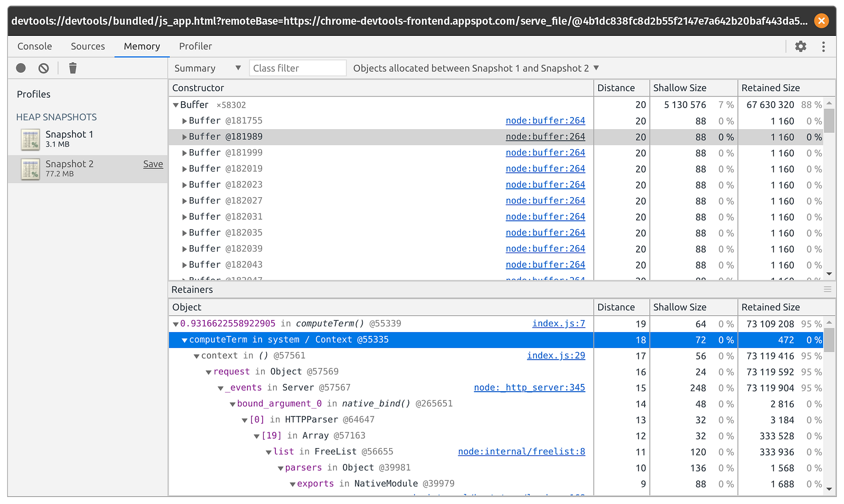Save Snapshot 2 via Save link
844x504 pixels.
click(x=153, y=164)
